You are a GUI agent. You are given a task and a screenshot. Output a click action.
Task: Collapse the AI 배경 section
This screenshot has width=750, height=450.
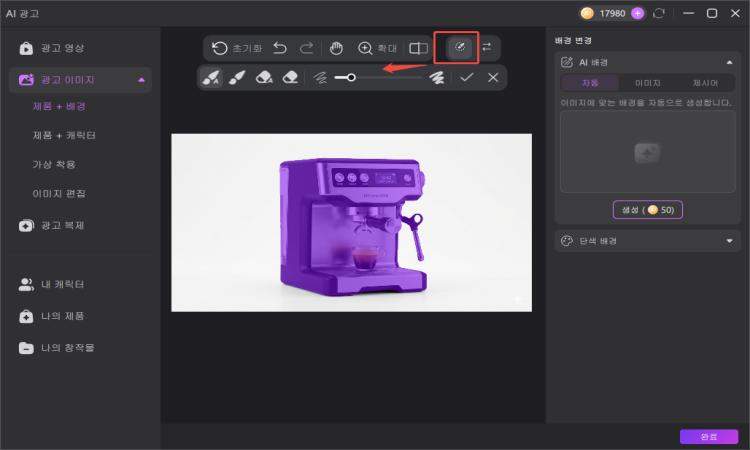(729, 62)
